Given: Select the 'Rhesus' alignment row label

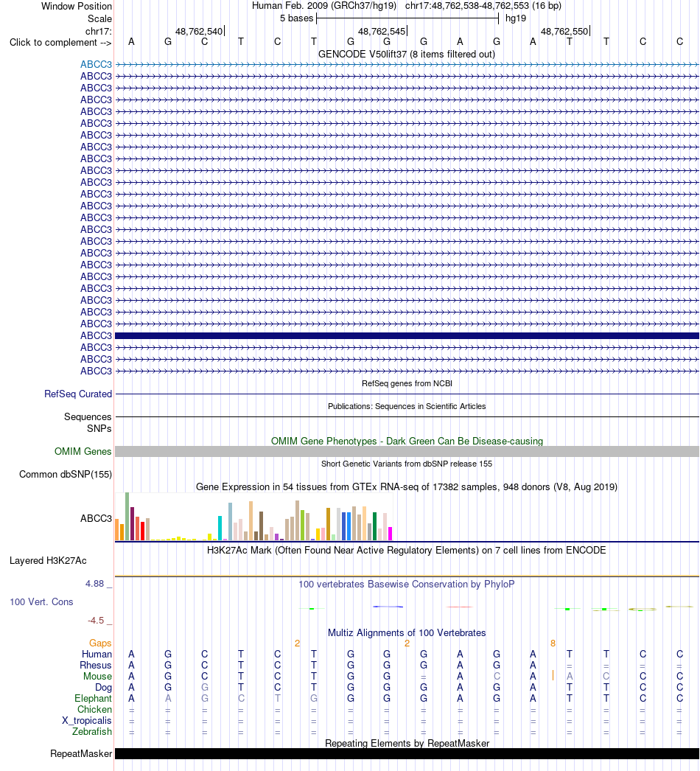Looking at the screenshot, I should coord(96,666).
